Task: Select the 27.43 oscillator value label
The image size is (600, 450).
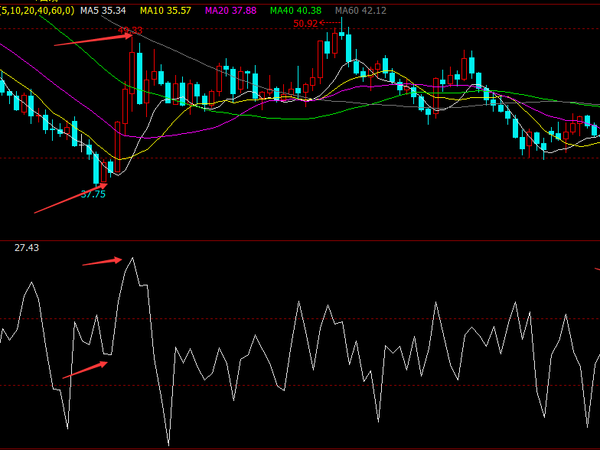Action: tap(26, 247)
